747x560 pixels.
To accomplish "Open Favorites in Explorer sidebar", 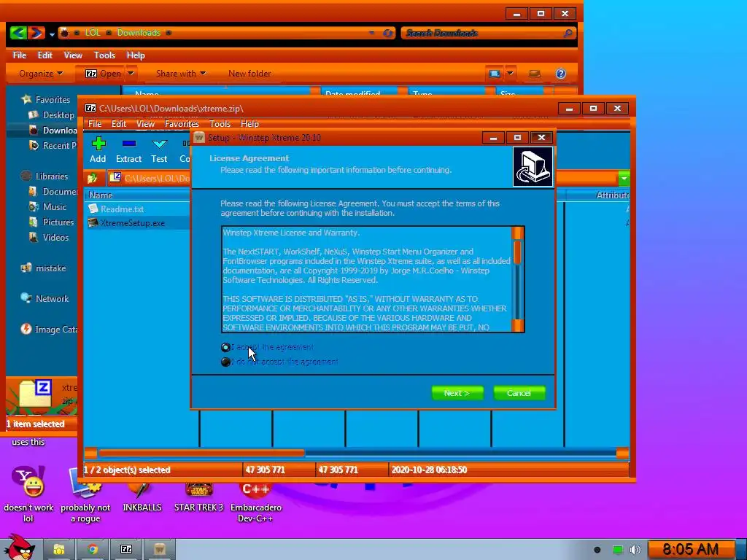I will tap(46, 99).
